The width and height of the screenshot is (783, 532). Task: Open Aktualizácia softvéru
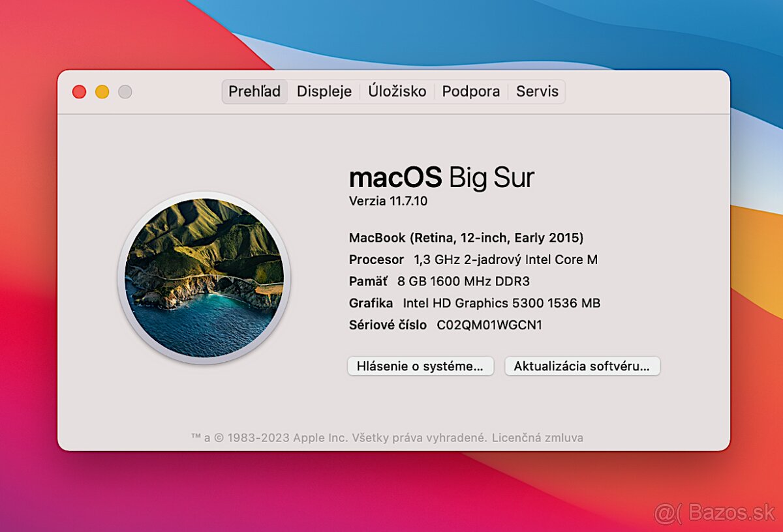[x=582, y=366]
